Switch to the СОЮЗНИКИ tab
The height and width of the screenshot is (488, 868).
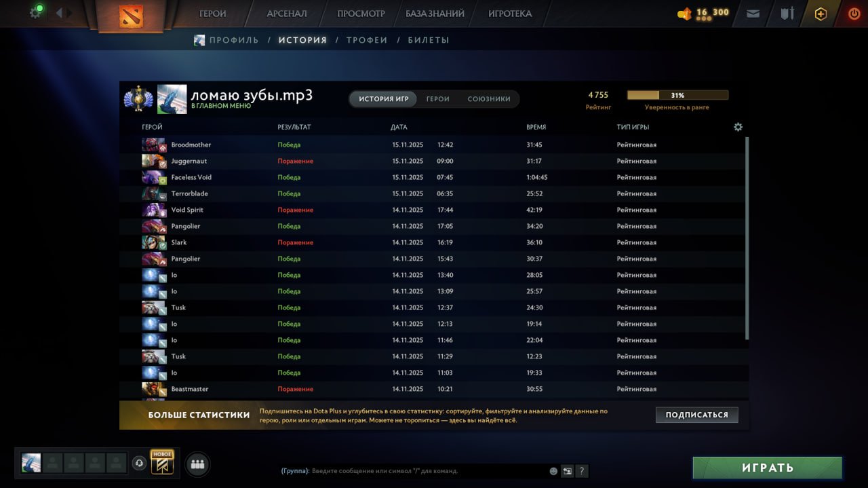click(489, 98)
